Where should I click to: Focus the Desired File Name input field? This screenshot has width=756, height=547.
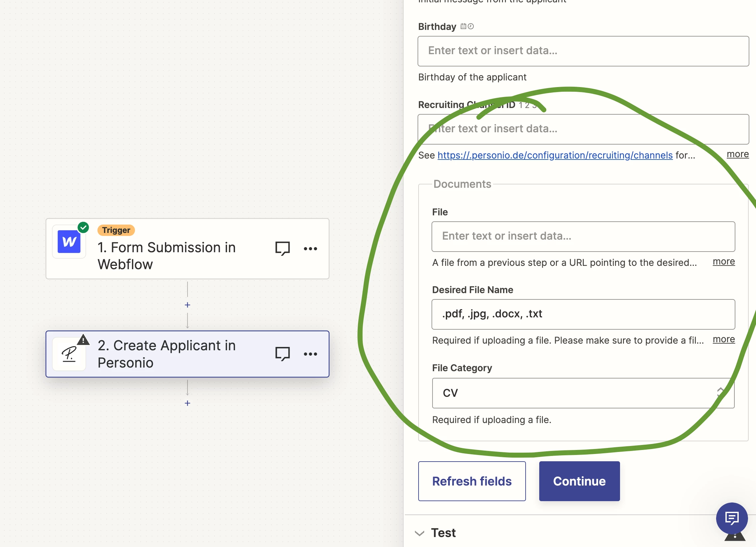point(583,314)
